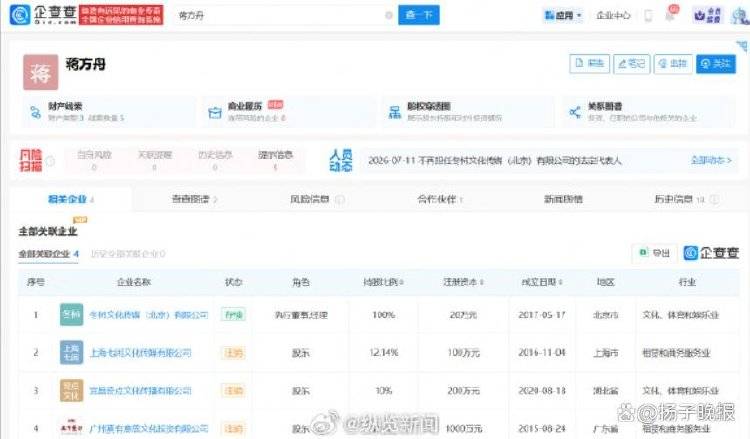The image size is (750, 439).
Task: Select the 2017-05-17 date cell
Action: [x=542, y=315]
